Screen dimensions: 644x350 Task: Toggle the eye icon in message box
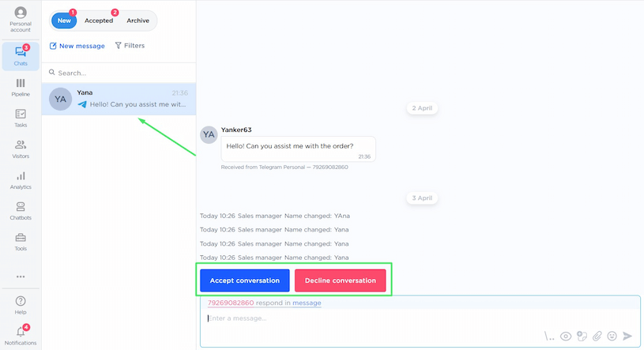566,336
